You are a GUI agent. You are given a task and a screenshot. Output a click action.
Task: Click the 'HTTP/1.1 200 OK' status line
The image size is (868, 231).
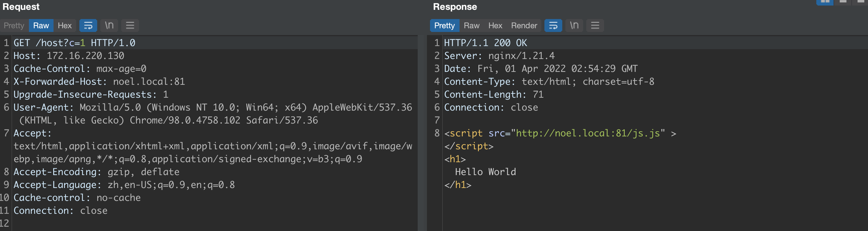(486, 43)
